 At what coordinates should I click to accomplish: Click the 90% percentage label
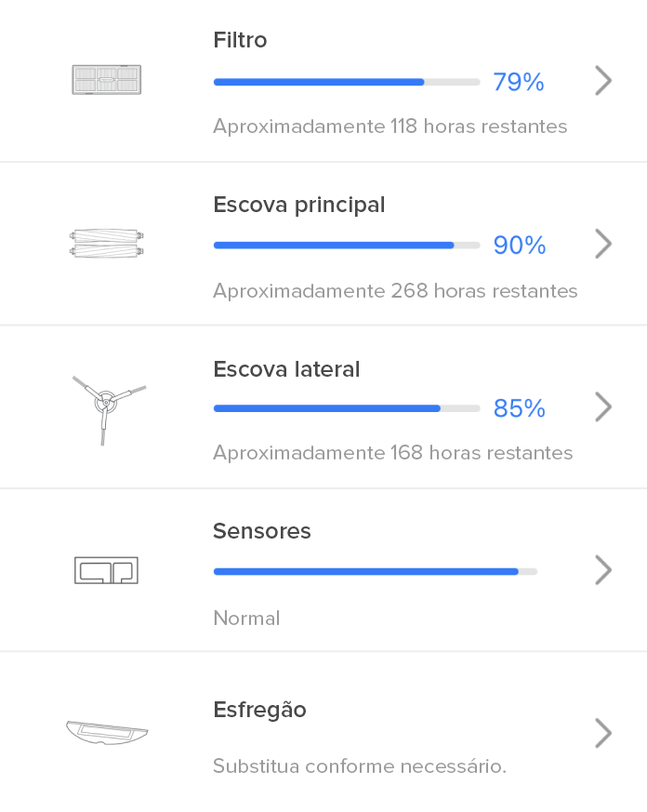[519, 245]
